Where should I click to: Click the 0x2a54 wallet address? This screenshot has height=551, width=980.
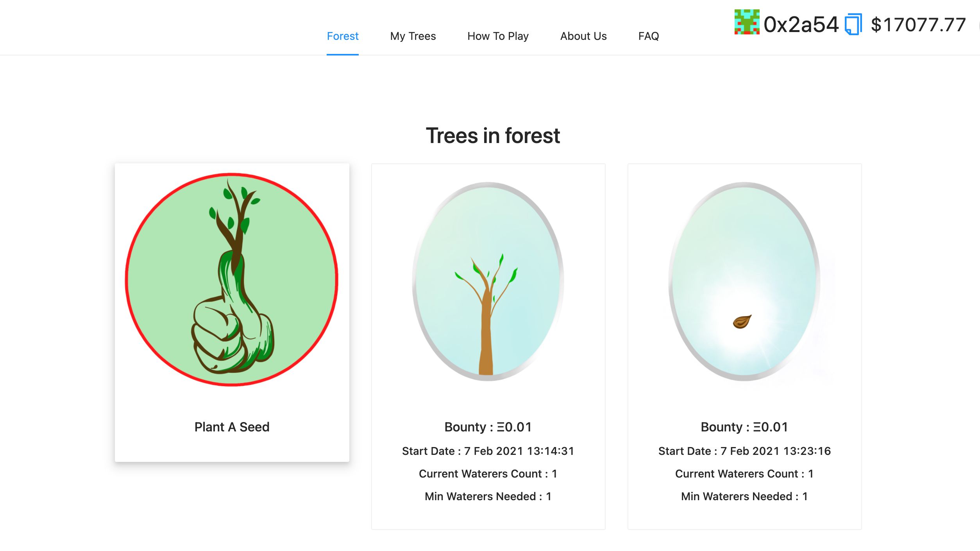[x=801, y=24]
